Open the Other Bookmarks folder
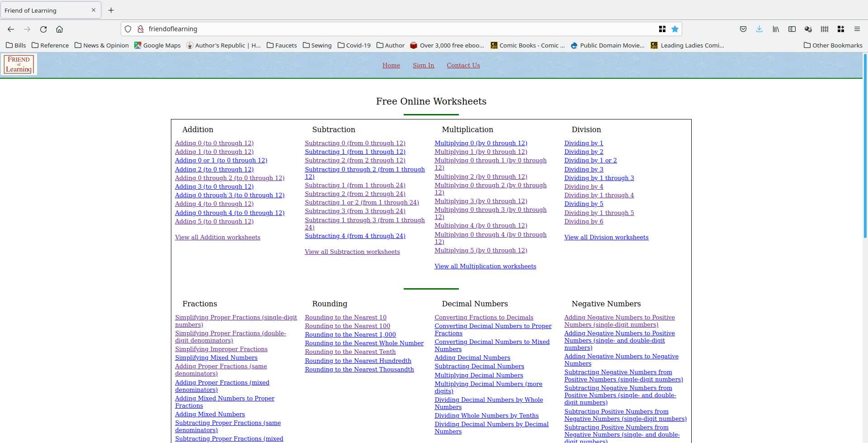 [833, 45]
